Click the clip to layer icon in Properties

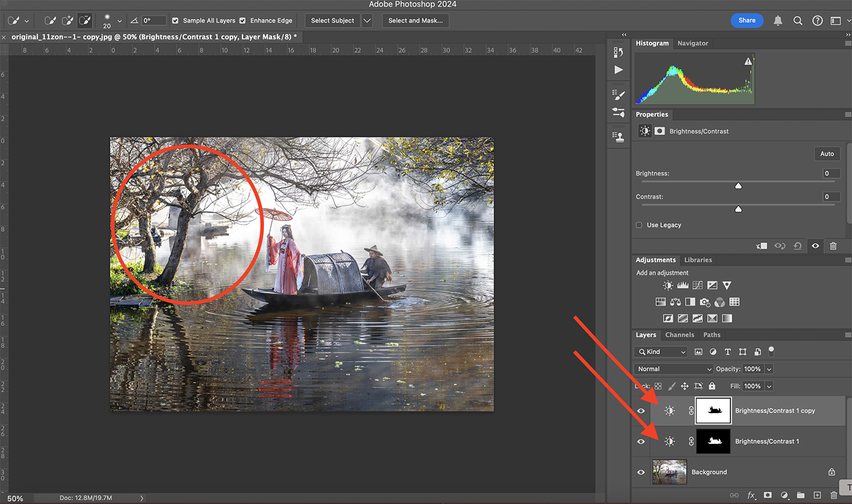[762, 246]
